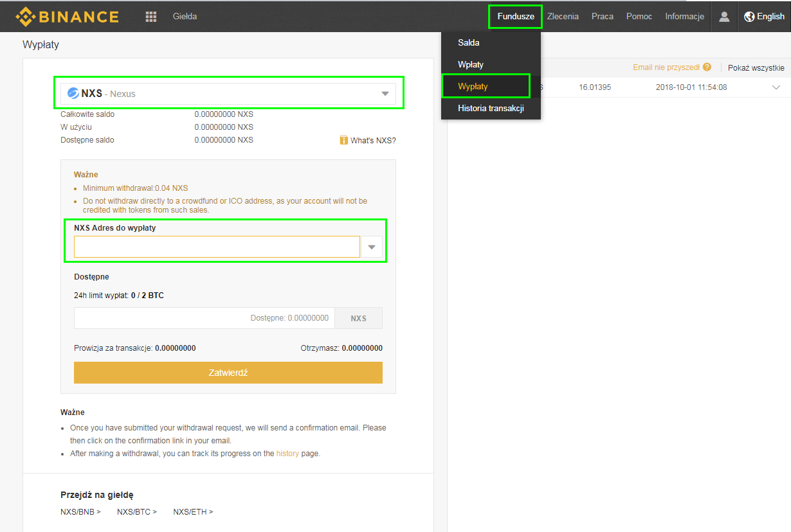Open the Praca menu
Screen dimensions: 791x532
click(x=603, y=17)
